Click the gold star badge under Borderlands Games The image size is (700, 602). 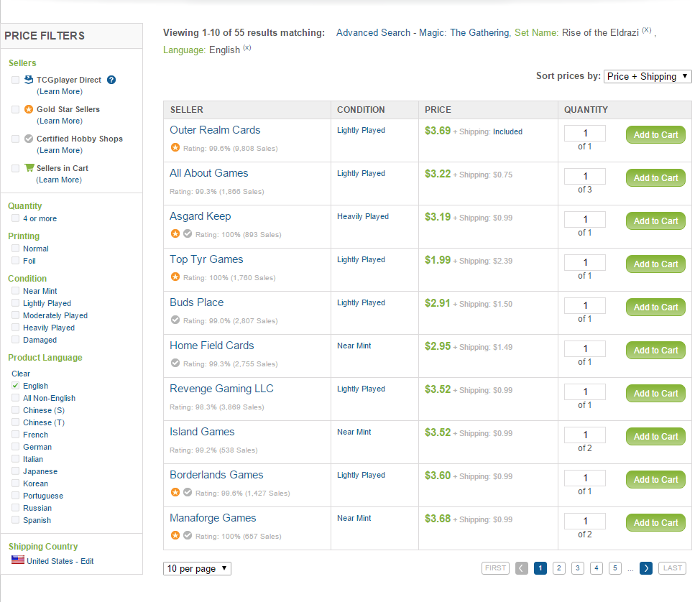(x=175, y=492)
